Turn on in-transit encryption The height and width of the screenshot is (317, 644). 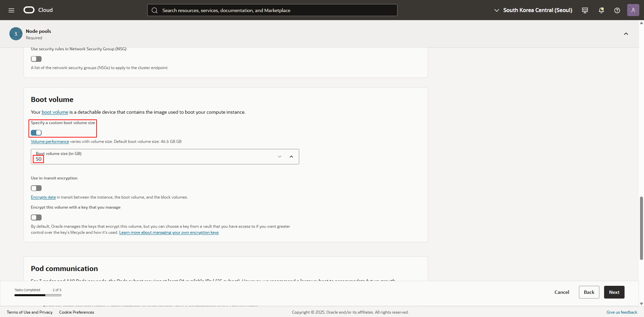tap(36, 188)
